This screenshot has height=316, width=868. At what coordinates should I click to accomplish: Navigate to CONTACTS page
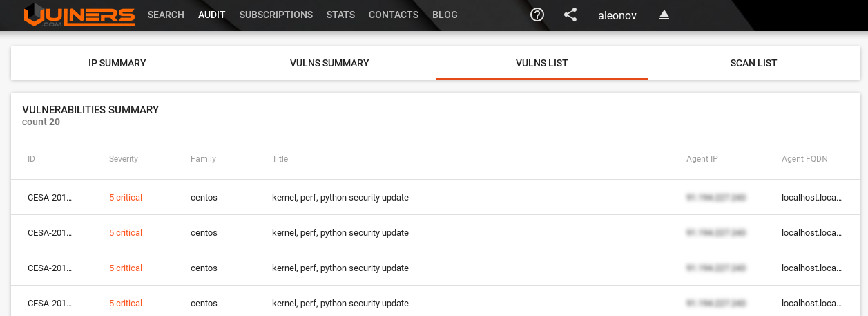pos(394,15)
